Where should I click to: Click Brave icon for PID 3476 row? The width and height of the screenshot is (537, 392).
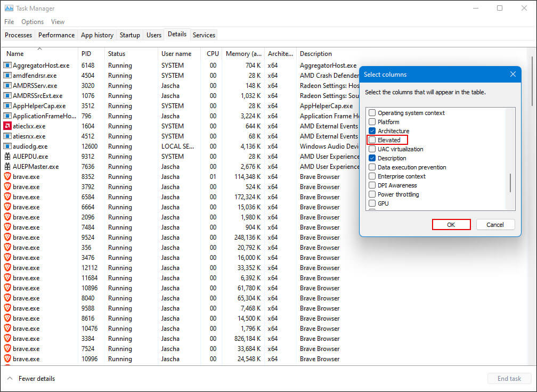pos(7,257)
